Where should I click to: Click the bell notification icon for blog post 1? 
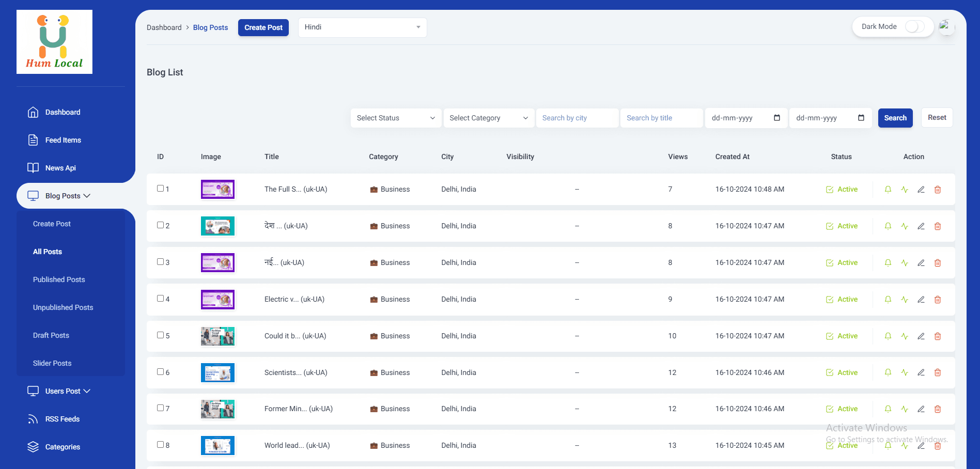click(888, 189)
